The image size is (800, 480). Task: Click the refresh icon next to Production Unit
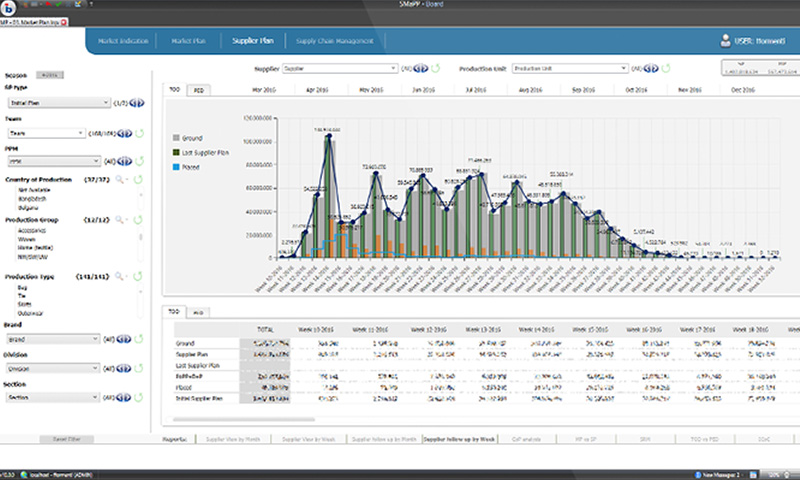665,69
